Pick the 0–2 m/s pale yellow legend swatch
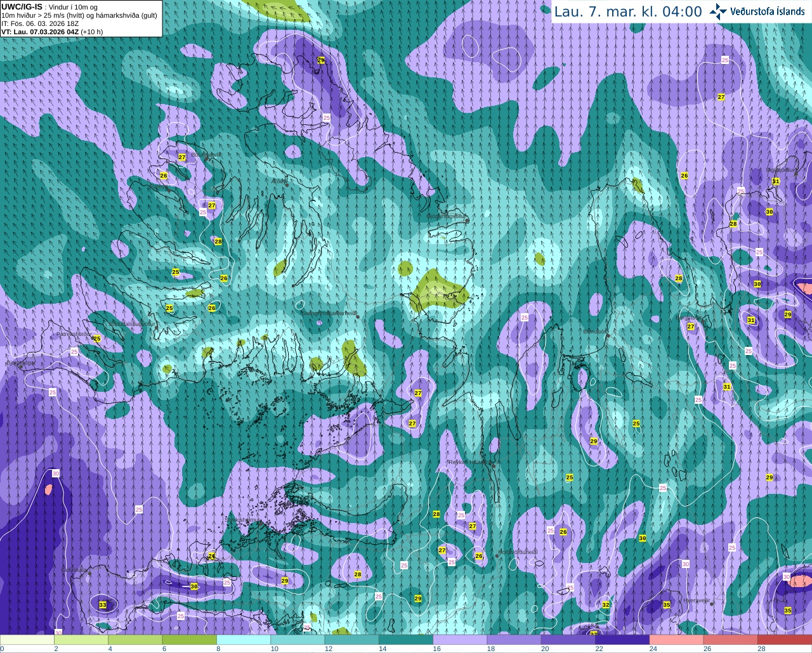 pyautogui.click(x=27, y=640)
